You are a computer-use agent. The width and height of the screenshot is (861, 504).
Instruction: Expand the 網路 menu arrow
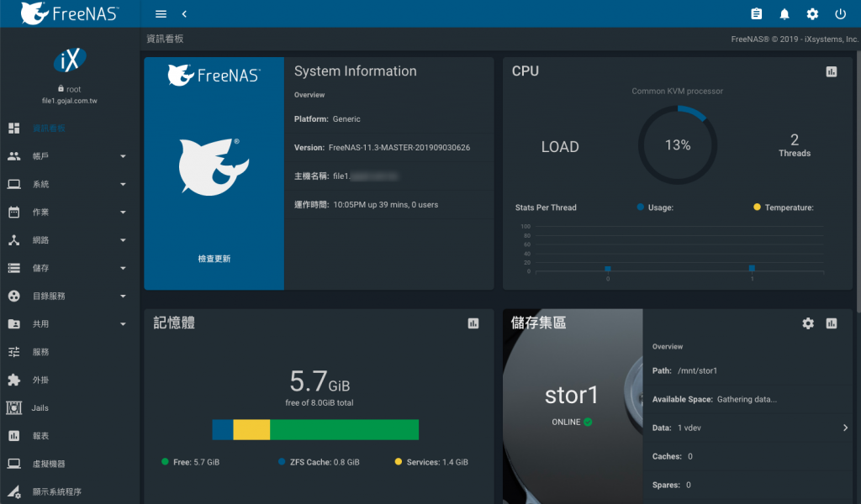[123, 240]
